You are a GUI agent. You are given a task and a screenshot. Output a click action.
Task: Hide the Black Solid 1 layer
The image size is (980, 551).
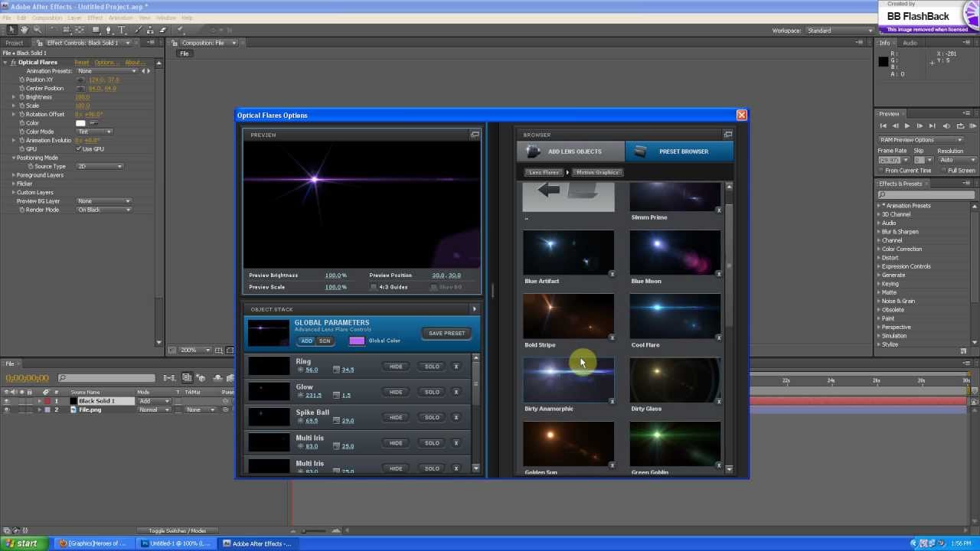tap(6, 401)
